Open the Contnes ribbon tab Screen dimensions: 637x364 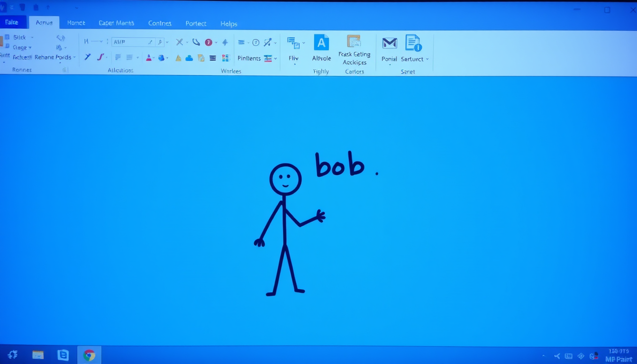click(160, 23)
